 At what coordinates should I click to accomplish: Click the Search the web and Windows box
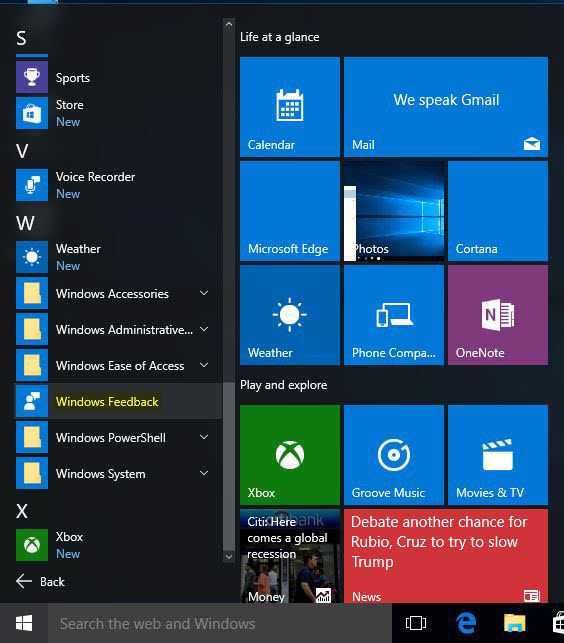(x=220, y=623)
